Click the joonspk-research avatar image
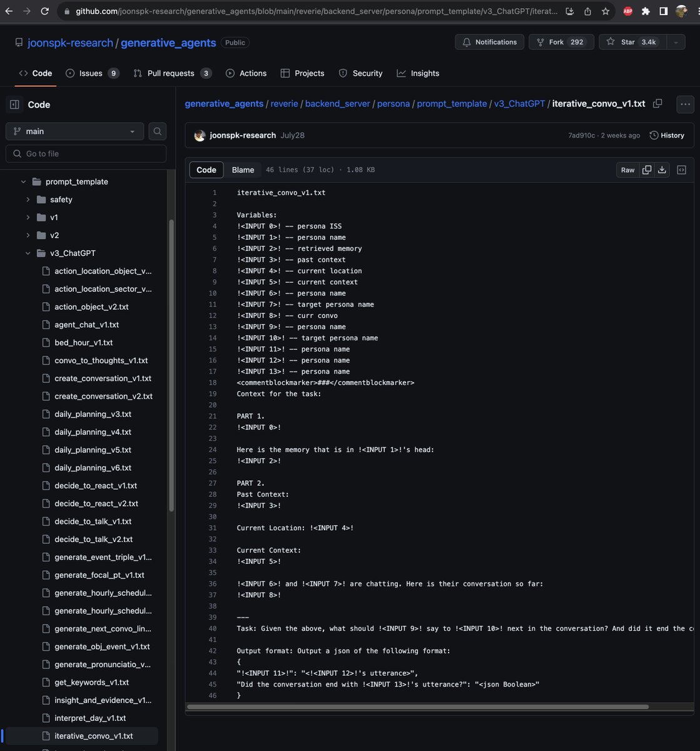This screenshot has width=700, height=751. coord(200,135)
